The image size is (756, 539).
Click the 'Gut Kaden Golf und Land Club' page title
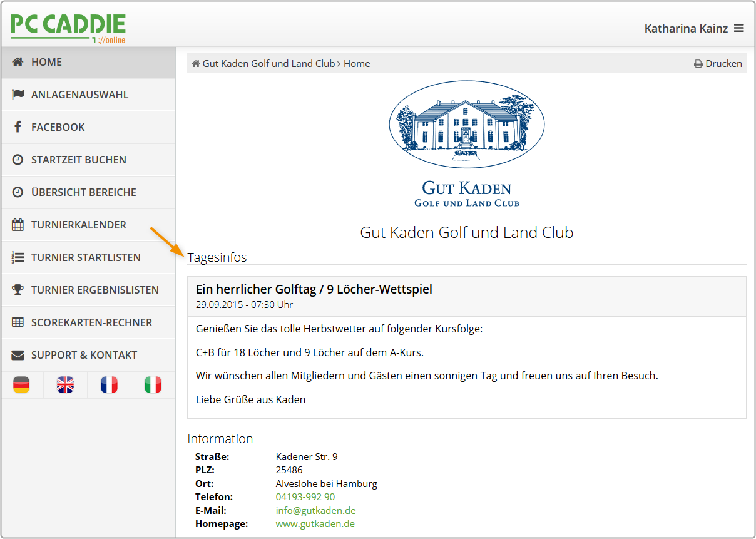tap(467, 233)
